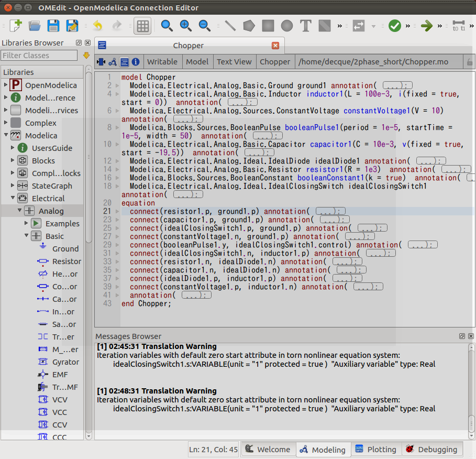The image size is (476, 459).
Task: Switch to Diagram View toggle
Action: [x=112, y=62]
